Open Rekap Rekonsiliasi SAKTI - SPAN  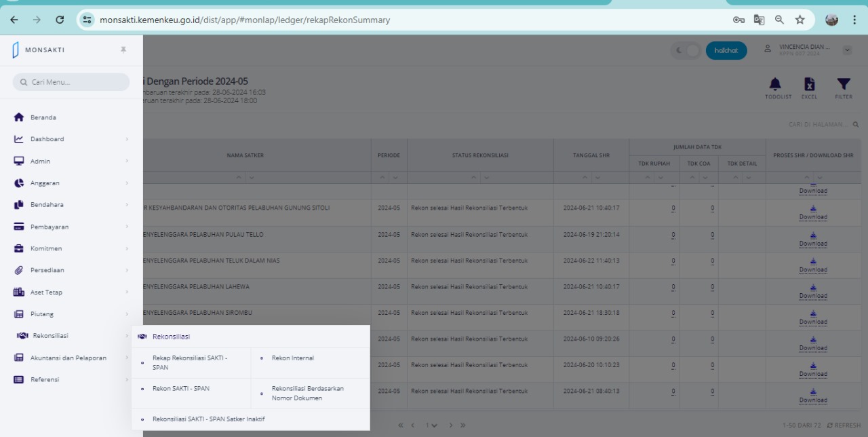(189, 362)
